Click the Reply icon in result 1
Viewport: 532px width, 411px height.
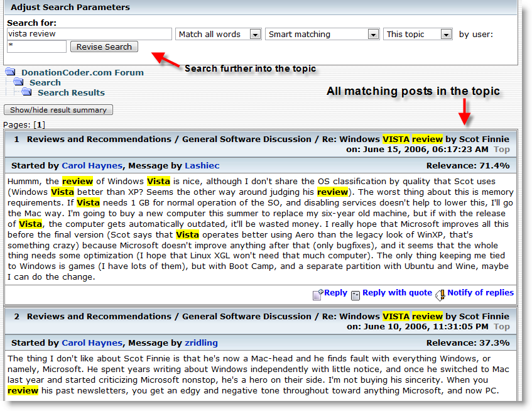(x=318, y=294)
